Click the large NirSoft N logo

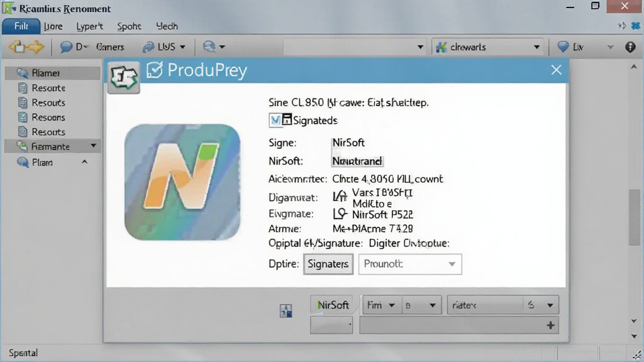(182, 182)
